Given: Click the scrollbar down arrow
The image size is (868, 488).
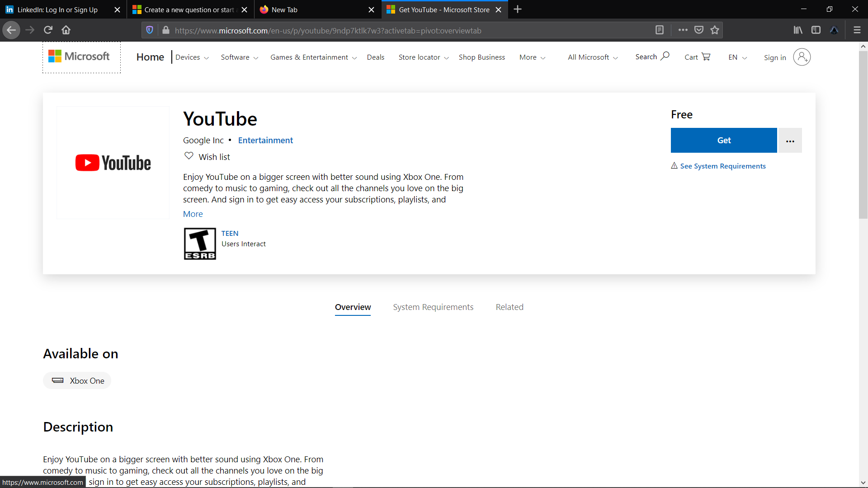Looking at the screenshot, I should point(863,483).
